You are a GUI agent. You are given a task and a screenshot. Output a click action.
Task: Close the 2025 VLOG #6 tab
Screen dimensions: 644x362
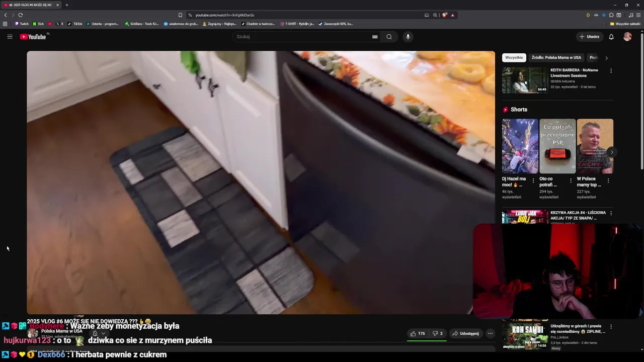tap(57, 5)
